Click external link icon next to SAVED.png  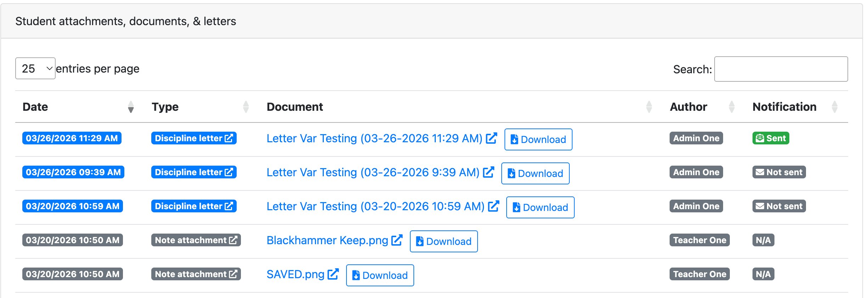tap(333, 274)
